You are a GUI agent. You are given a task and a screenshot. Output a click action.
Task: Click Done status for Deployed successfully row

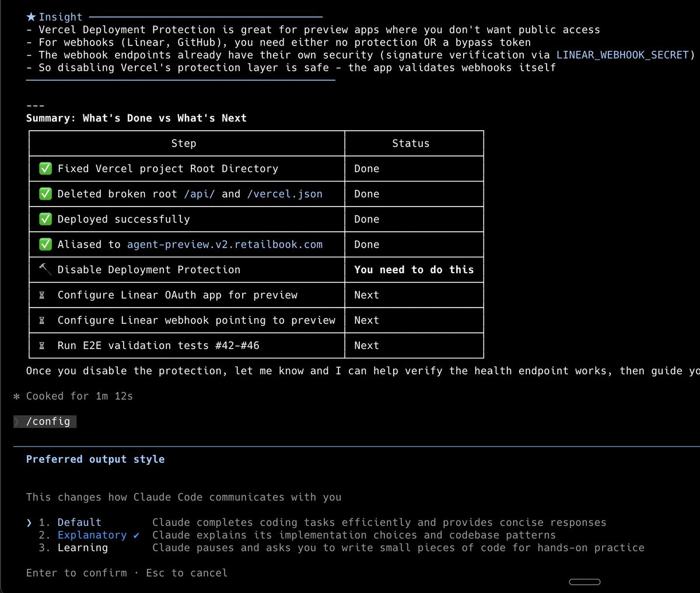point(367,219)
